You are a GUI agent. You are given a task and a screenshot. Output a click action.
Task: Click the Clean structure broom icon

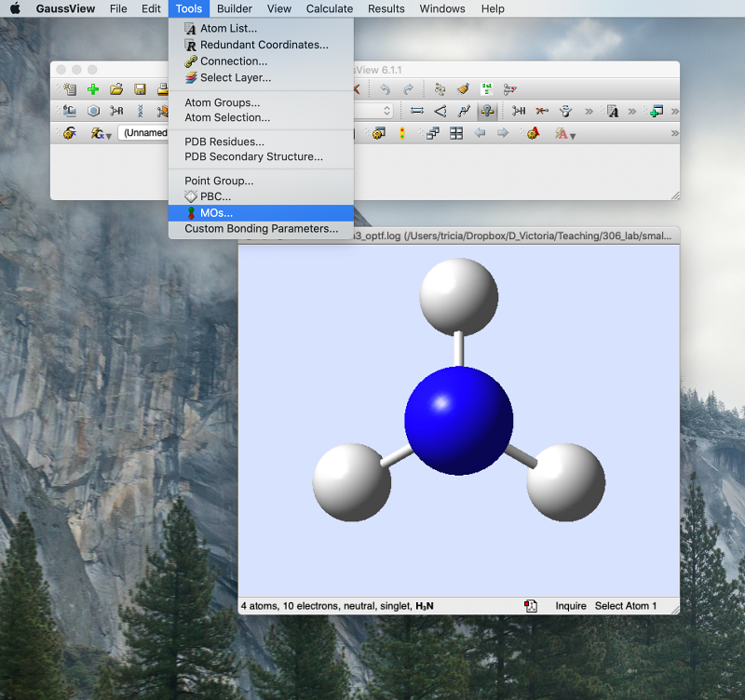click(x=463, y=89)
